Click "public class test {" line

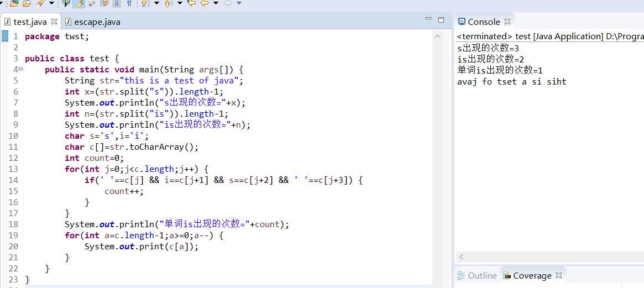pyautogui.click(x=71, y=59)
